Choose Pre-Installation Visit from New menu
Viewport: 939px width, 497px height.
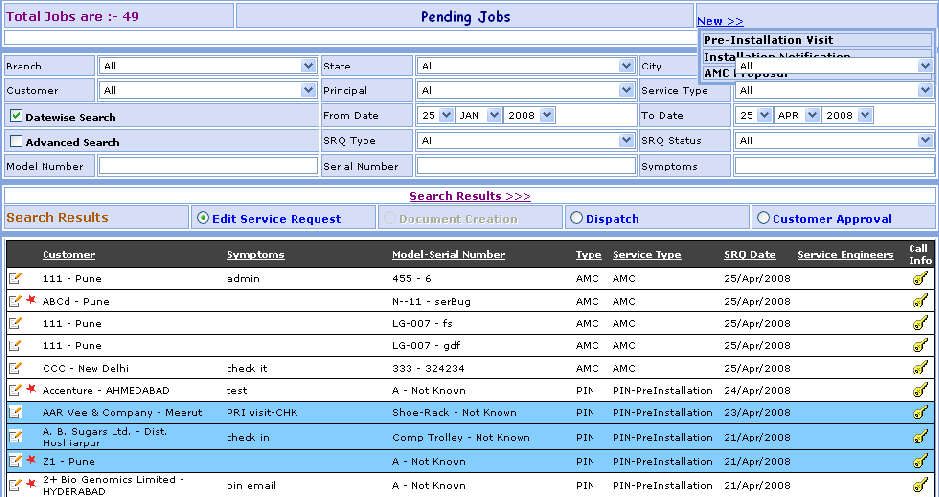(767, 40)
